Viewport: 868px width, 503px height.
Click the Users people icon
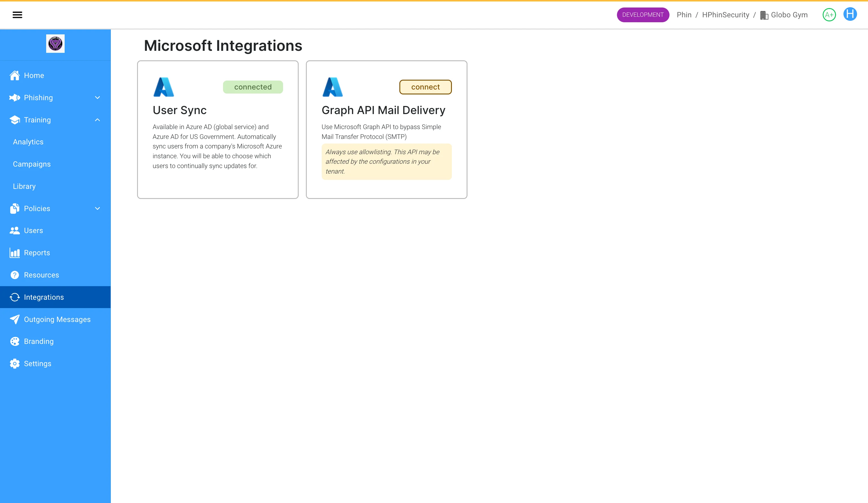[15, 231]
